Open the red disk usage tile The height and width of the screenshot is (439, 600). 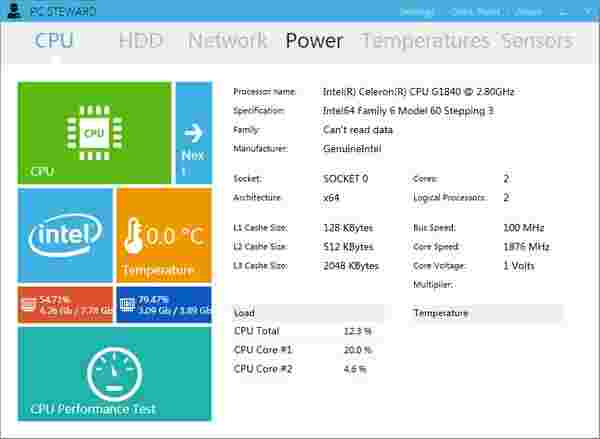pos(65,304)
